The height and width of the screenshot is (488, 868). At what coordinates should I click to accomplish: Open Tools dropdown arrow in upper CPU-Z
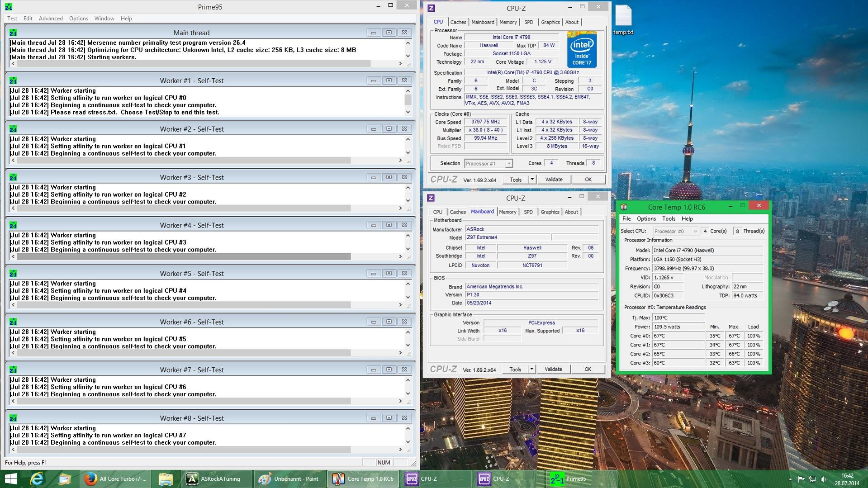532,180
